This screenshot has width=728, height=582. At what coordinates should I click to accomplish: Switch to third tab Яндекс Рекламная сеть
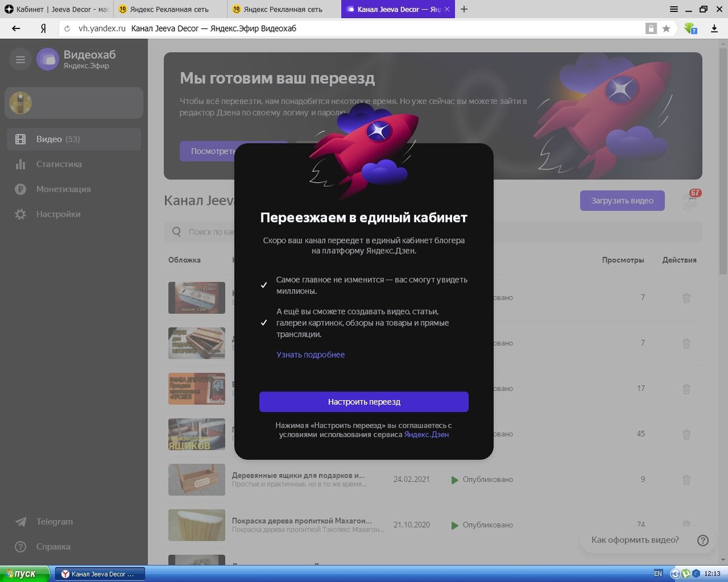pyautogui.click(x=283, y=9)
